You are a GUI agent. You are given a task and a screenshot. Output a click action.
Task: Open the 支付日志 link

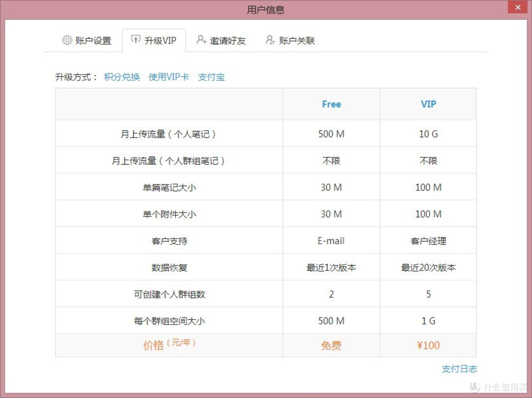click(x=460, y=369)
